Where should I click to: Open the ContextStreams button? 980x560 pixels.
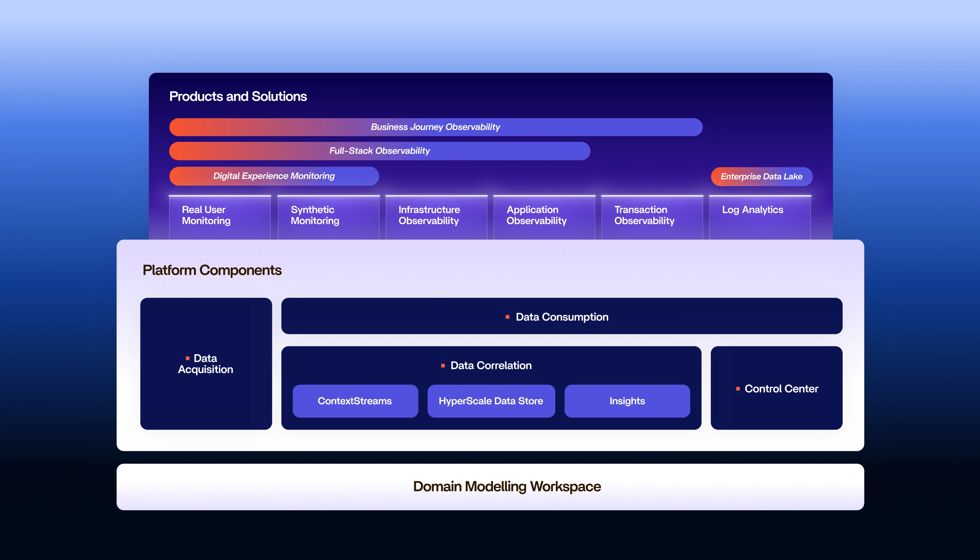pos(355,401)
